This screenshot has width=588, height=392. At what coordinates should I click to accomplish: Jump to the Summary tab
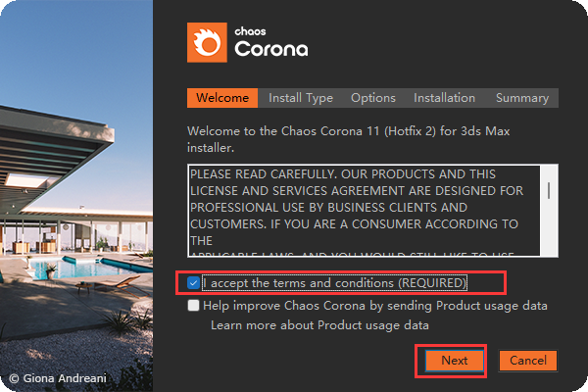pos(521,98)
